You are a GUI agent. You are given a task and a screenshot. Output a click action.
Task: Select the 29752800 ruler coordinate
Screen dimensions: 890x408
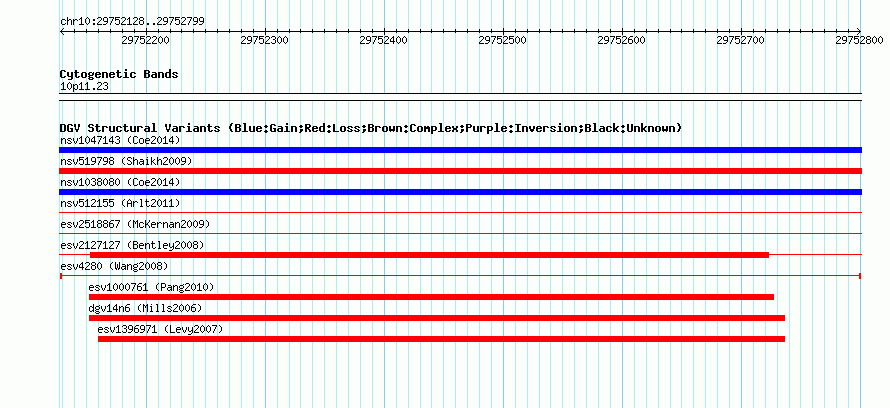click(860, 40)
